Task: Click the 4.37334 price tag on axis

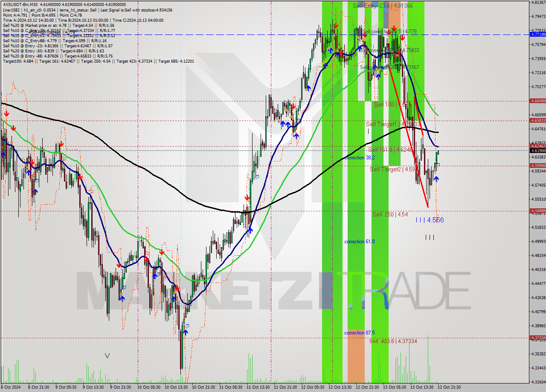Action: (x=537, y=337)
